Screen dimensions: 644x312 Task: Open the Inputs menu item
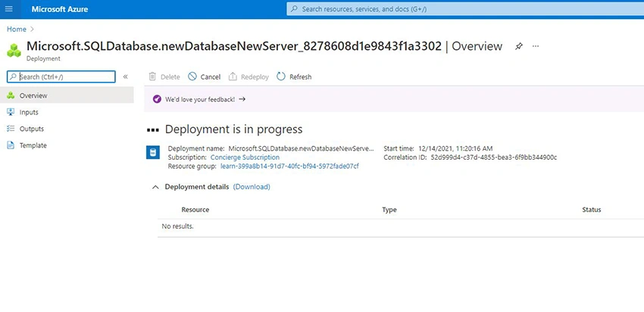pyautogui.click(x=29, y=112)
